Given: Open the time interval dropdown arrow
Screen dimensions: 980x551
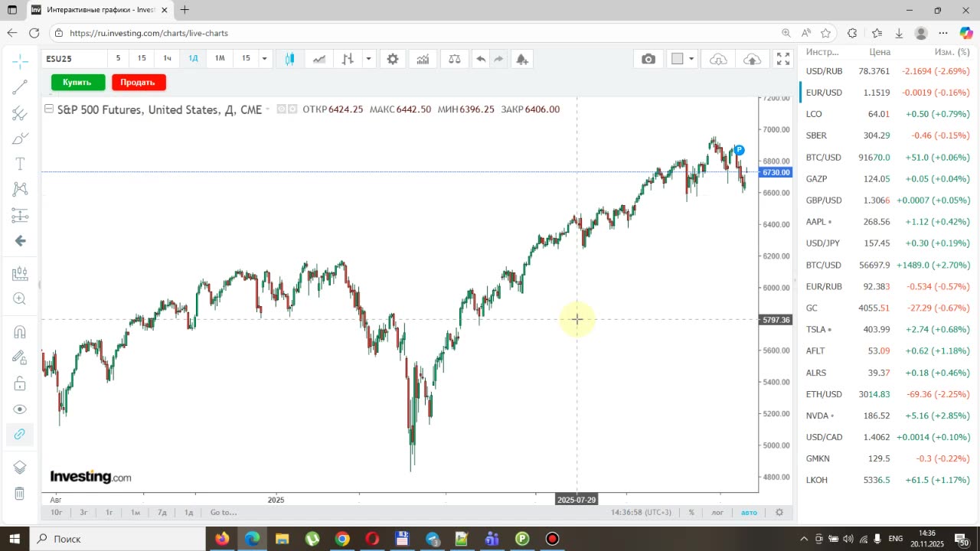Looking at the screenshot, I should (x=264, y=58).
